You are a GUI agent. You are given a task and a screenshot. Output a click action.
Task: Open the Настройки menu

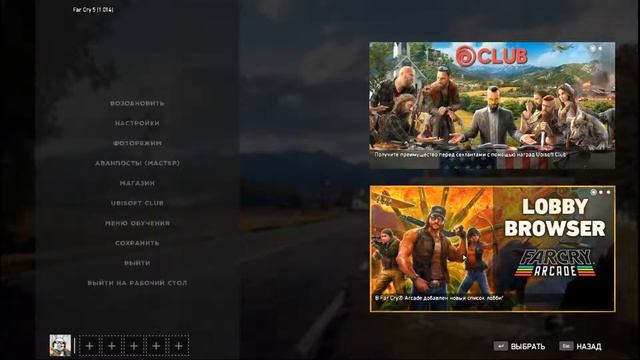pos(137,123)
